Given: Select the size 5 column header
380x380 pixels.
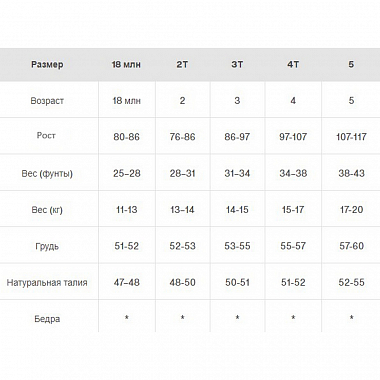Looking at the screenshot, I should pyautogui.click(x=351, y=64).
